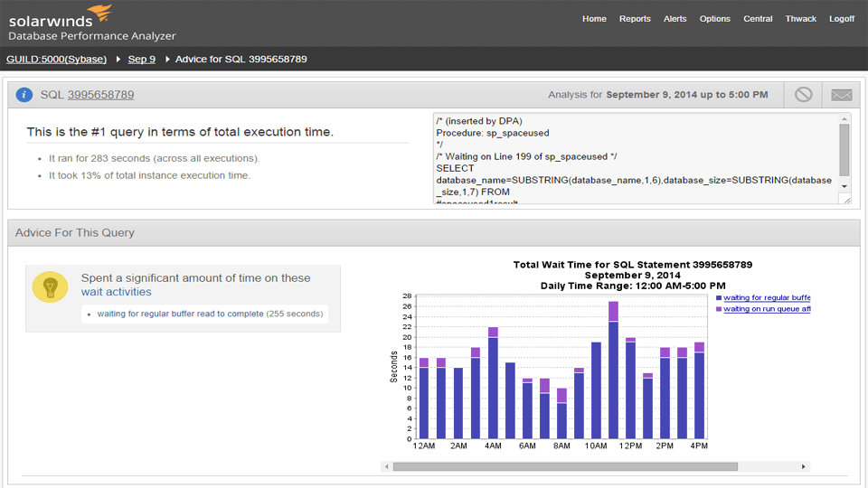The height and width of the screenshot is (488, 868).
Task: Click the purple legend color swatch
Action: (719, 309)
